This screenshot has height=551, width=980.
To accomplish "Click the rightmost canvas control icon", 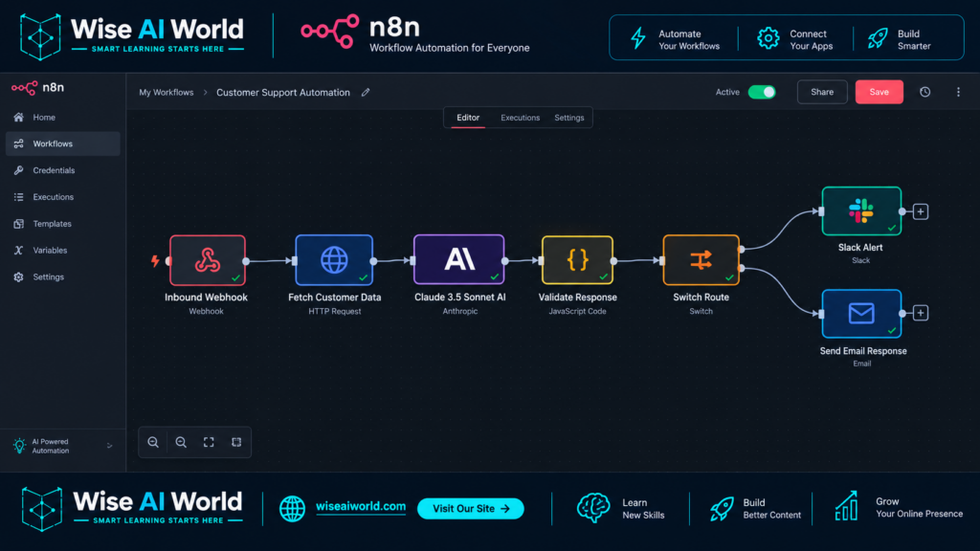I will point(236,442).
